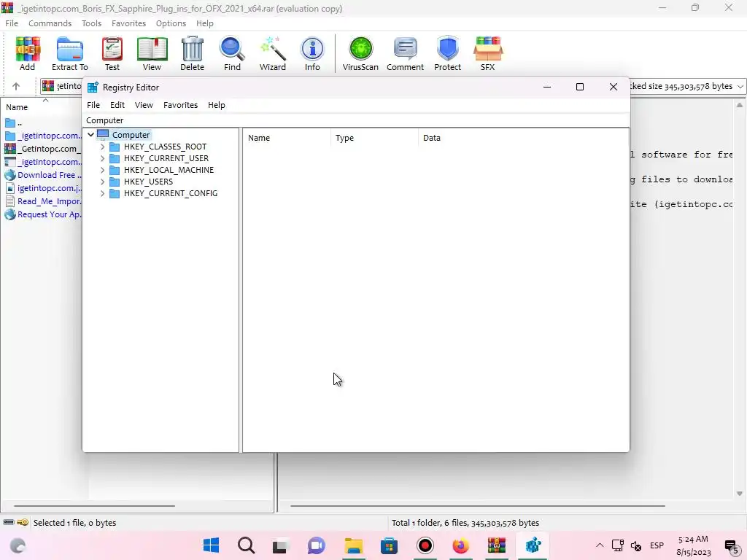Open WinRAR address bar dropdown arrow

[x=740, y=86]
